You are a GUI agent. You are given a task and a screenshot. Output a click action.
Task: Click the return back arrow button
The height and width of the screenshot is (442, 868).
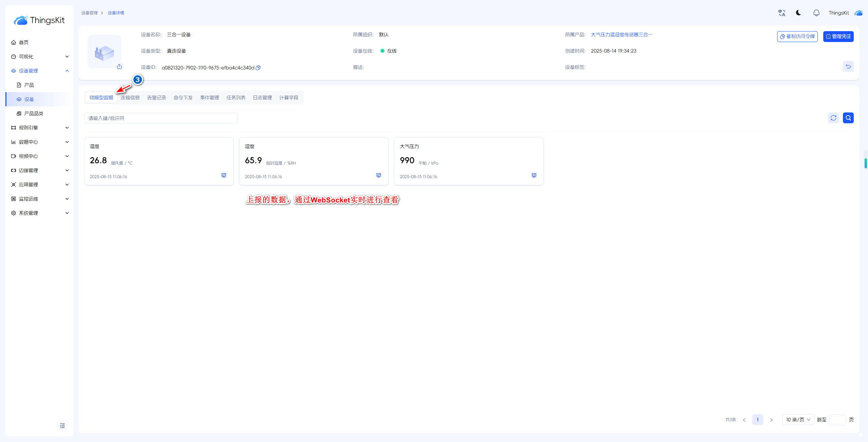pos(848,66)
